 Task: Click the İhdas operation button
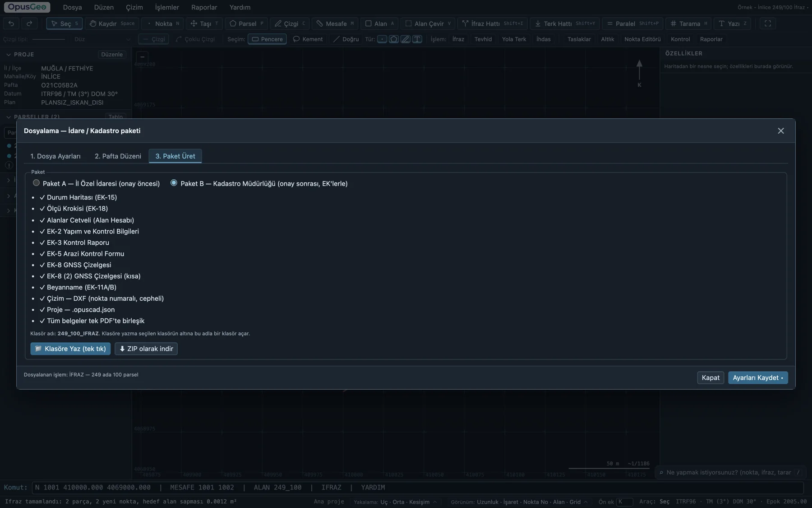[x=543, y=39]
